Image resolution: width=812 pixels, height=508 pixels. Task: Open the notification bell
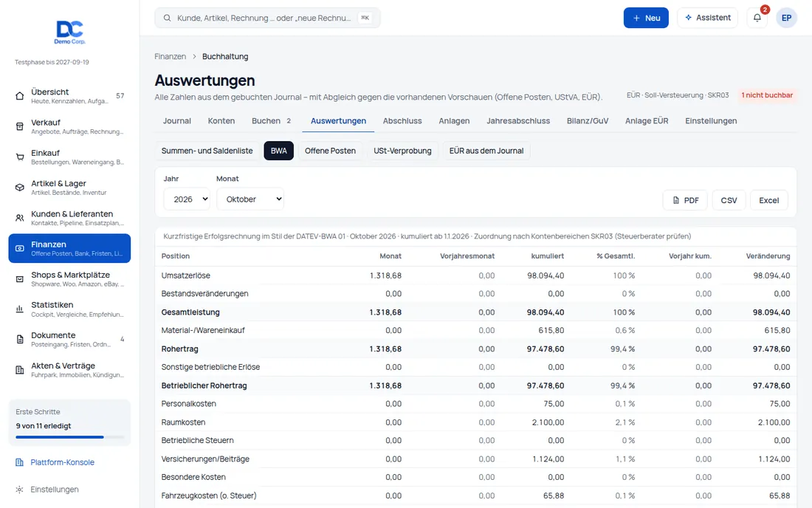click(757, 18)
